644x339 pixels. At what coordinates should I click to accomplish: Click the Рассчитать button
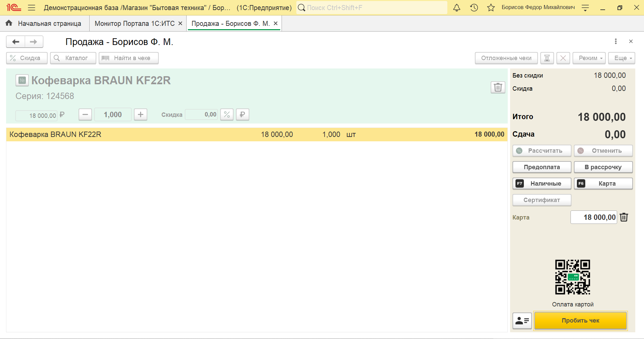pyautogui.click(x=542, y=151)
